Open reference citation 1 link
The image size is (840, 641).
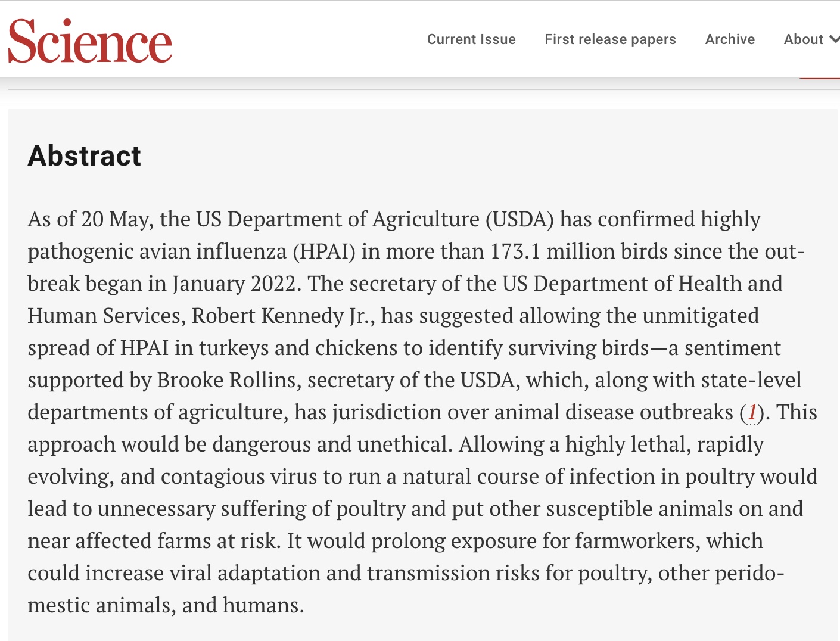pyautogui.click(x=752, y=412)
